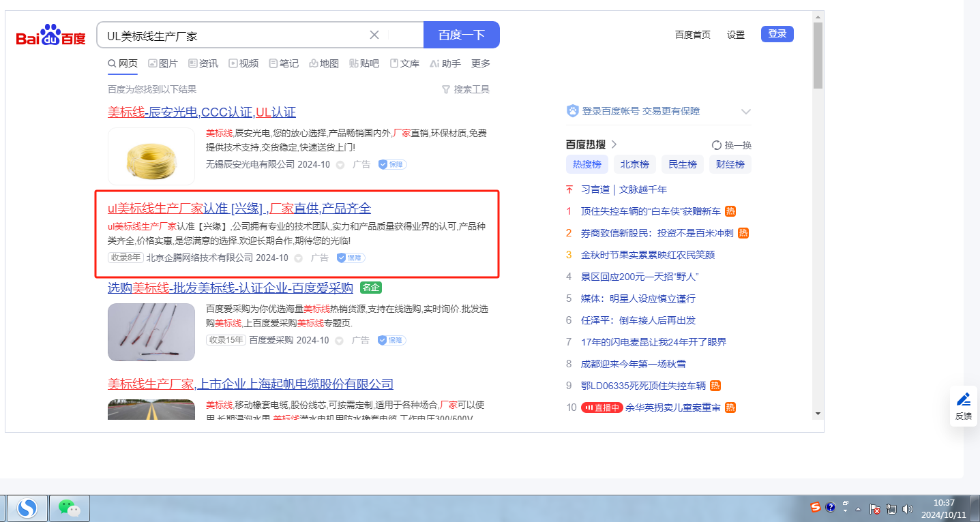
Task: Show hidden tray icons arrow
Action: pos(858,509)
